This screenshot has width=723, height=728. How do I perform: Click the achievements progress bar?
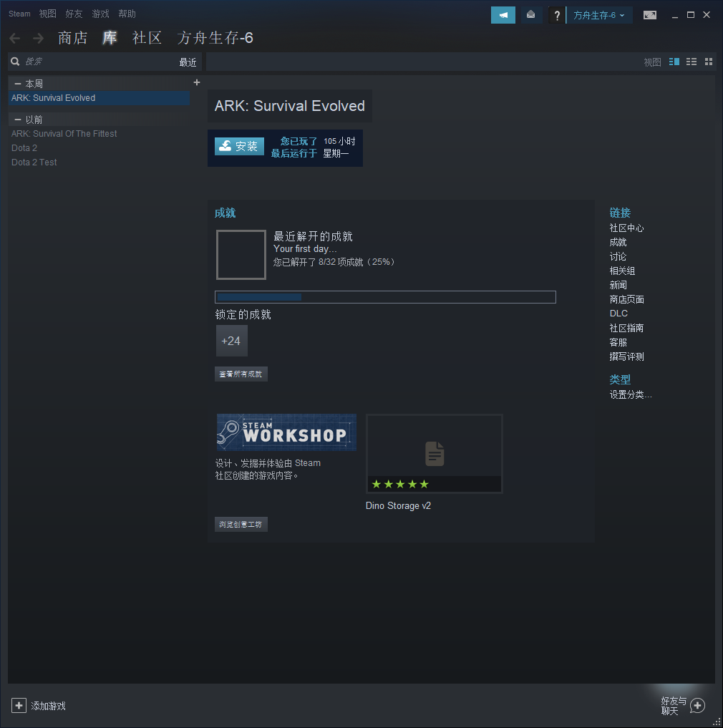point(385,297)
